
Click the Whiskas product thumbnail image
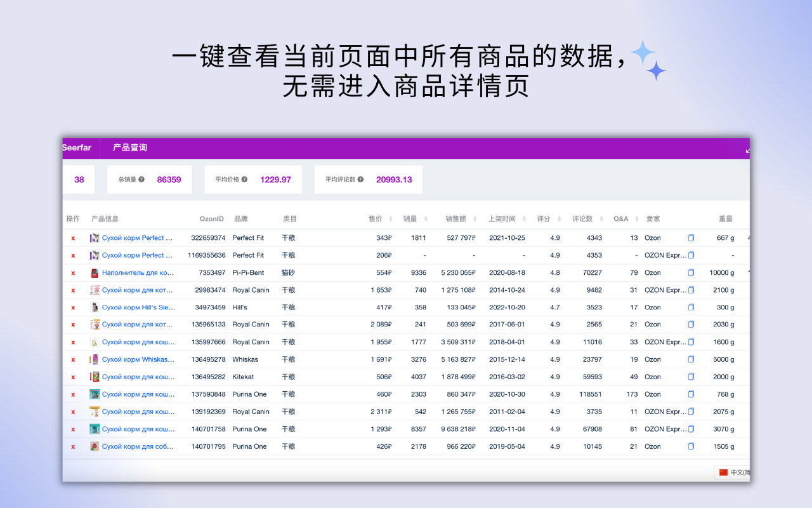[x=94, y=359]
